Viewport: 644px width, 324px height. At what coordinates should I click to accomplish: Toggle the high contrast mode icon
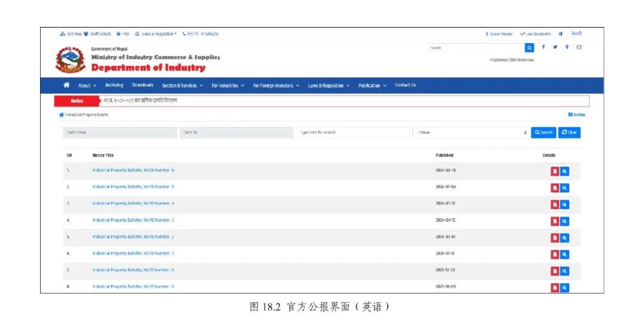[x=560, y=34]
